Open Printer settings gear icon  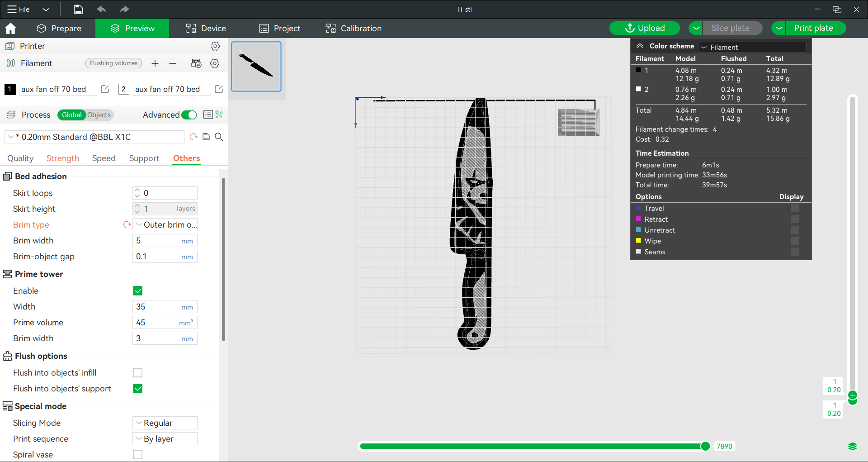[x=215, y=46]
